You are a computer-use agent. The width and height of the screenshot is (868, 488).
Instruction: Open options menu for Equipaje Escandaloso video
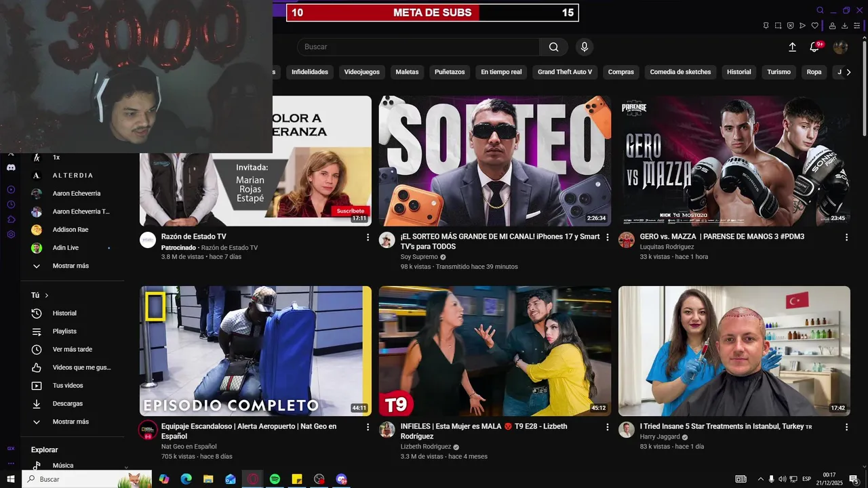click(x=368, y=427)
